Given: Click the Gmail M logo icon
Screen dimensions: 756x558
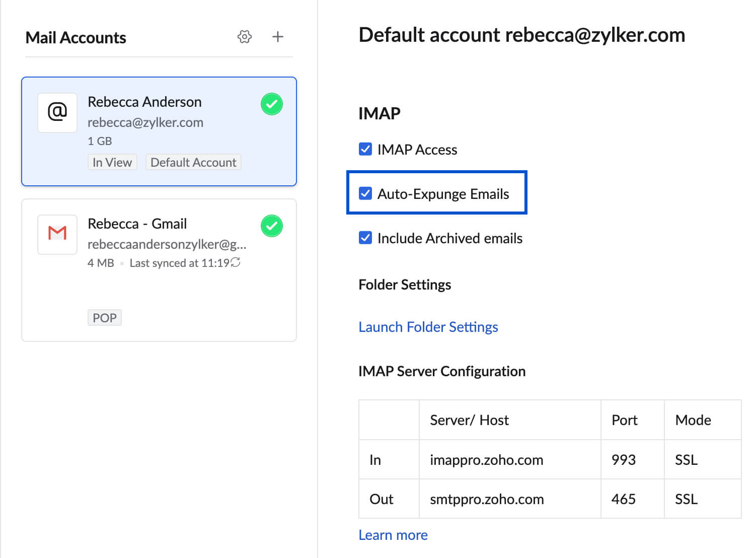Looking at the screenshot, I should coord(57,234).
